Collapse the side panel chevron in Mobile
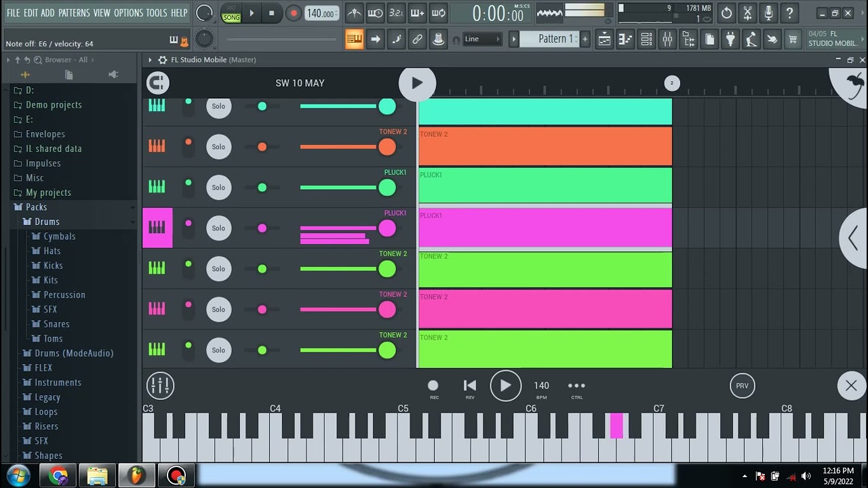The image size is (868, 488). [853, 238]
